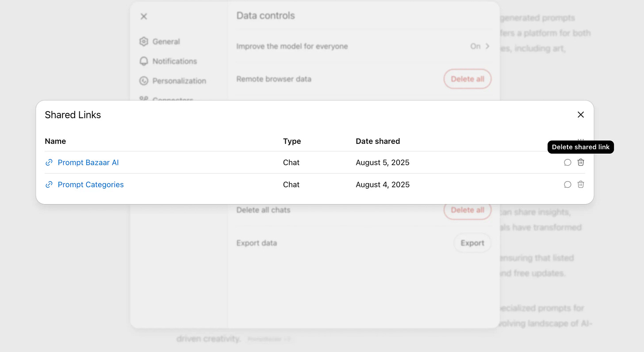The image size is (644, 352).
Task: Click the Shared Links dialog title
Action: (73, 115)
